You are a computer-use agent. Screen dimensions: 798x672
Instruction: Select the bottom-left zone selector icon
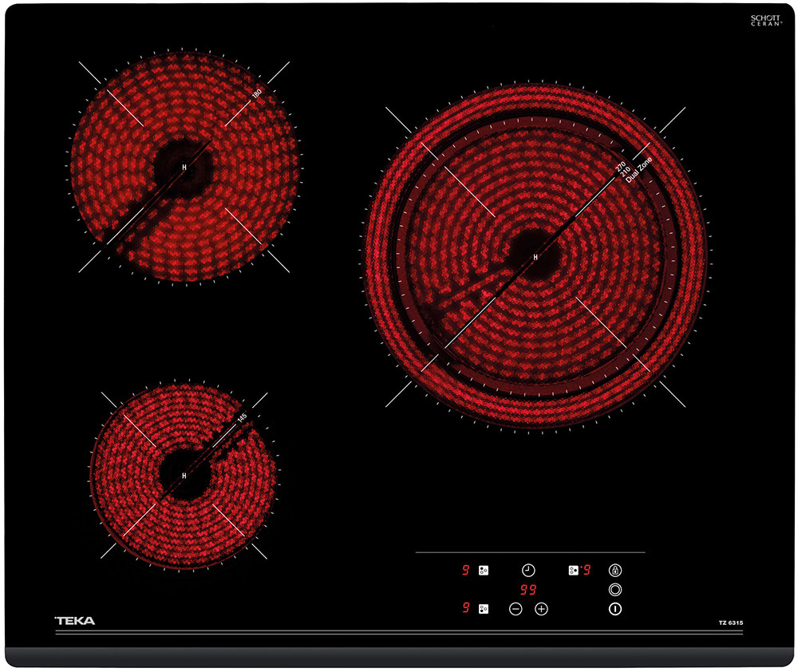483,609
